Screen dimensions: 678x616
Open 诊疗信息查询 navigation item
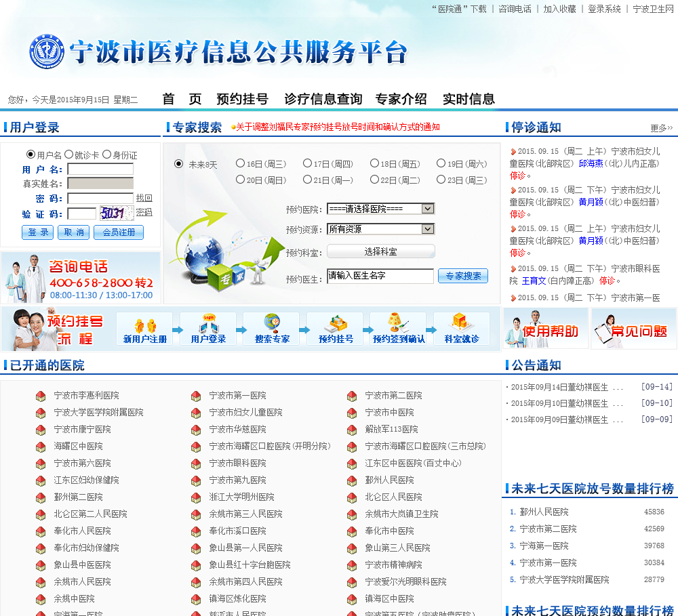tap(323, 99)
